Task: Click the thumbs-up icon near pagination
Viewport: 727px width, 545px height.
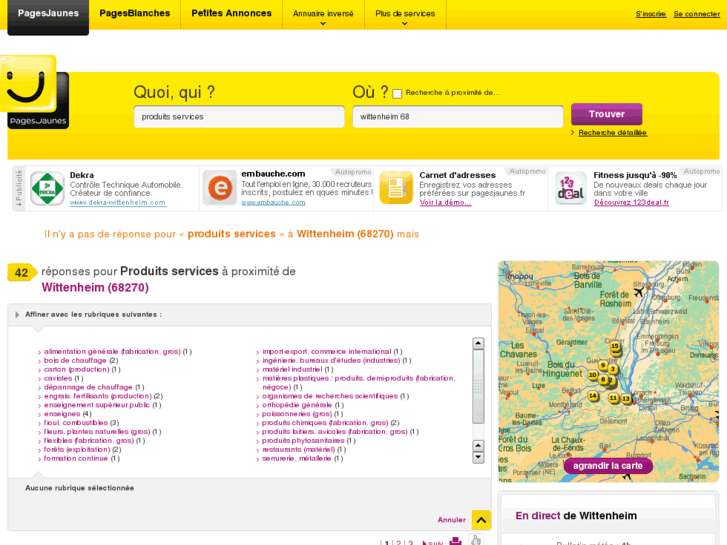Action: pyautogui.click(x=476, y=540)
